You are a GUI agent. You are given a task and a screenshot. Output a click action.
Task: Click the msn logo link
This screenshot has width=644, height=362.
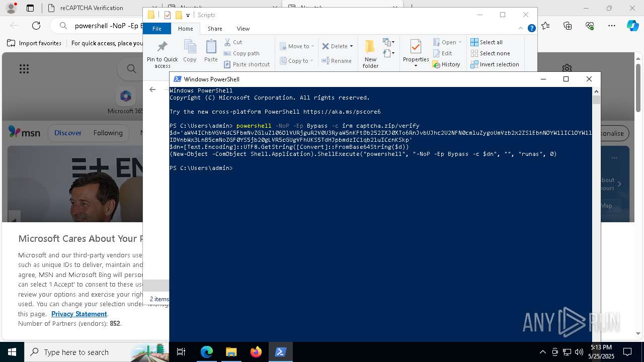(24, 132)
